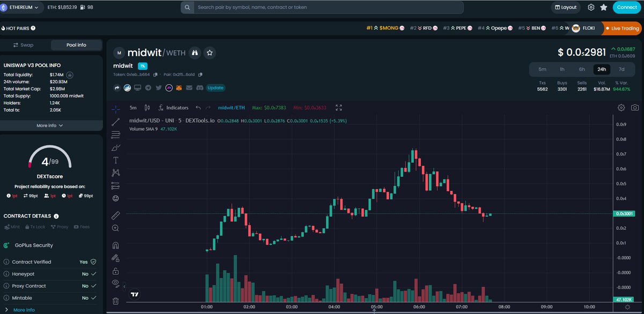Screen dimensions: 644x314
Task: Open the PEPE hot pair
Action: 458,28
